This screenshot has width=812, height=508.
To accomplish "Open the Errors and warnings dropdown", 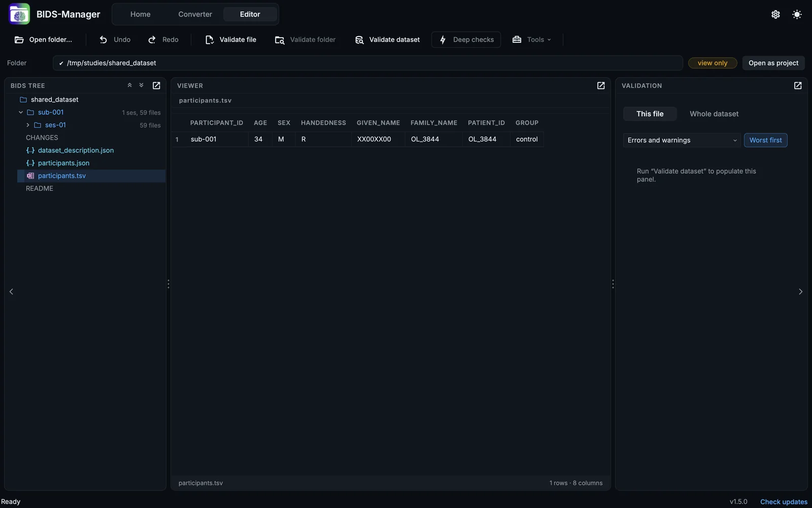I will pos(682,140).
